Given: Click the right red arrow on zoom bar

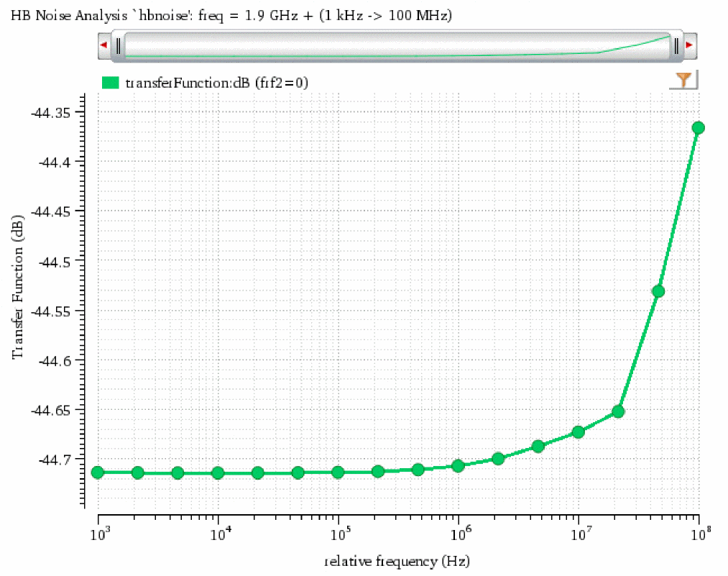Looking at the screenshot, I should tap(689, 45).
